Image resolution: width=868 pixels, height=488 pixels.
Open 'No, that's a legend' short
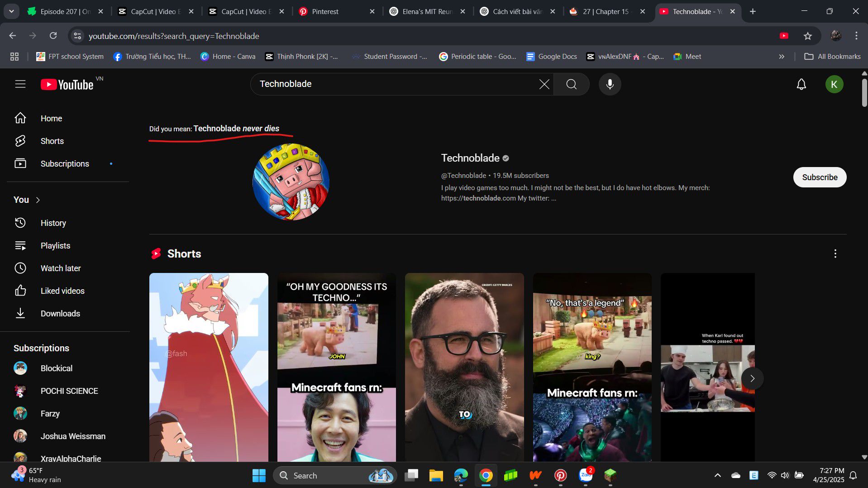coord(592,367)
